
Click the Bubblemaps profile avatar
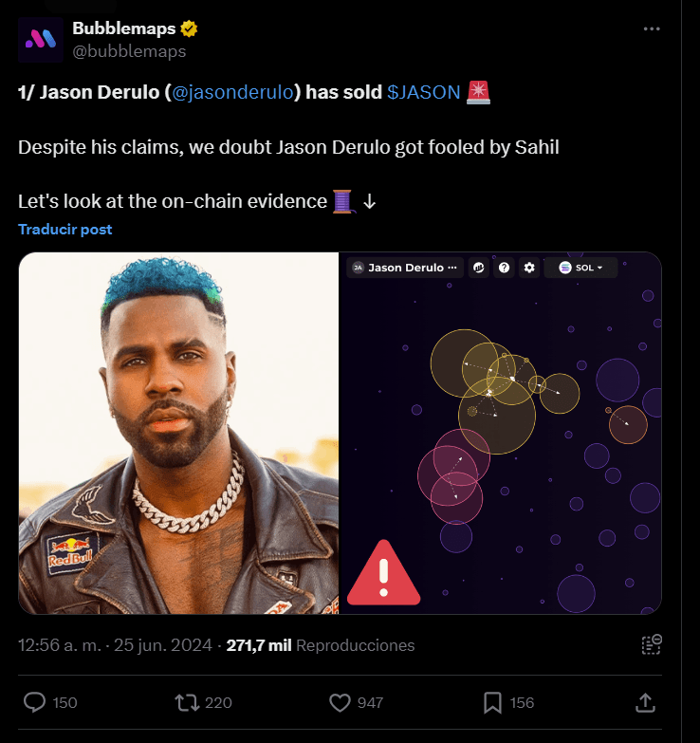pyautogui.click(x=41, y=40)
